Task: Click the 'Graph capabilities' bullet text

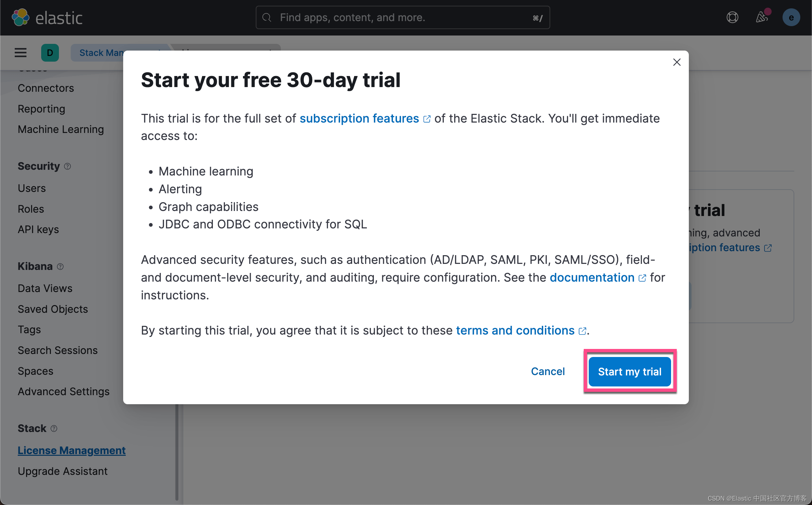Action: pos(209,207)
